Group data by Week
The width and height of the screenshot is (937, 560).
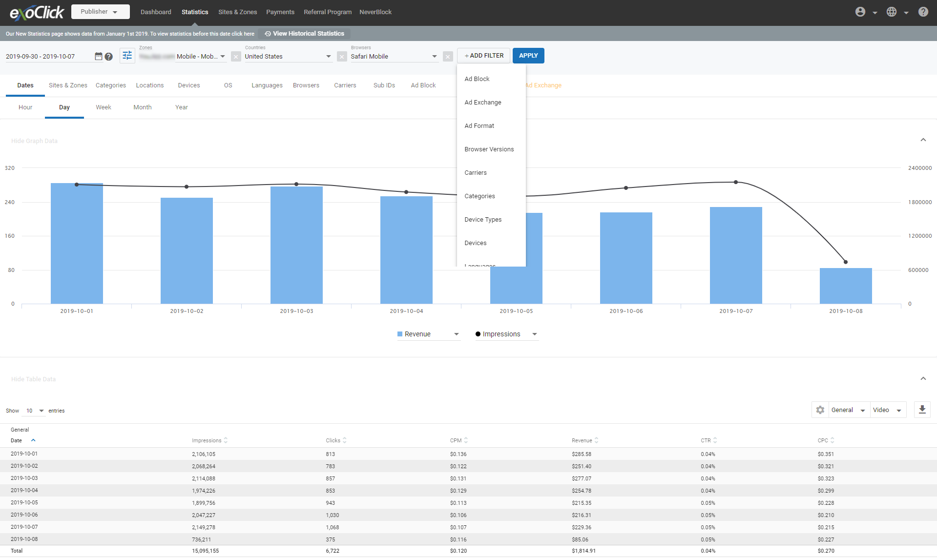tap(104, 107)
